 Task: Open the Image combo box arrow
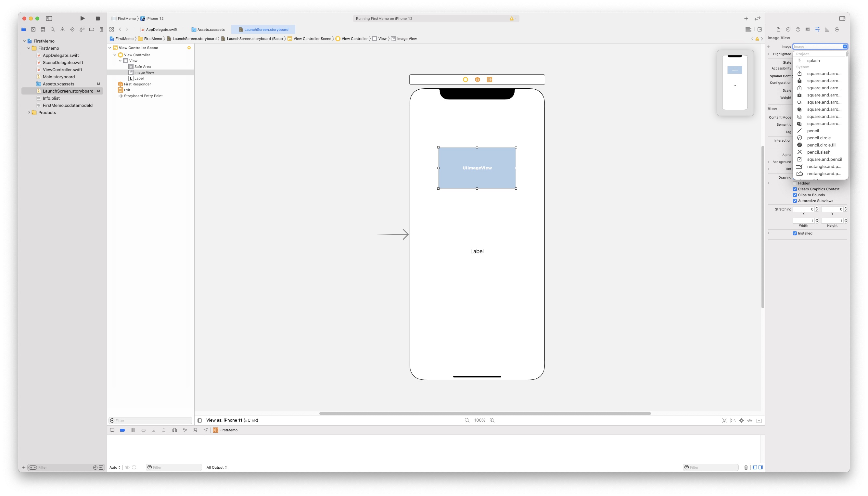click(x=845, y=47)
